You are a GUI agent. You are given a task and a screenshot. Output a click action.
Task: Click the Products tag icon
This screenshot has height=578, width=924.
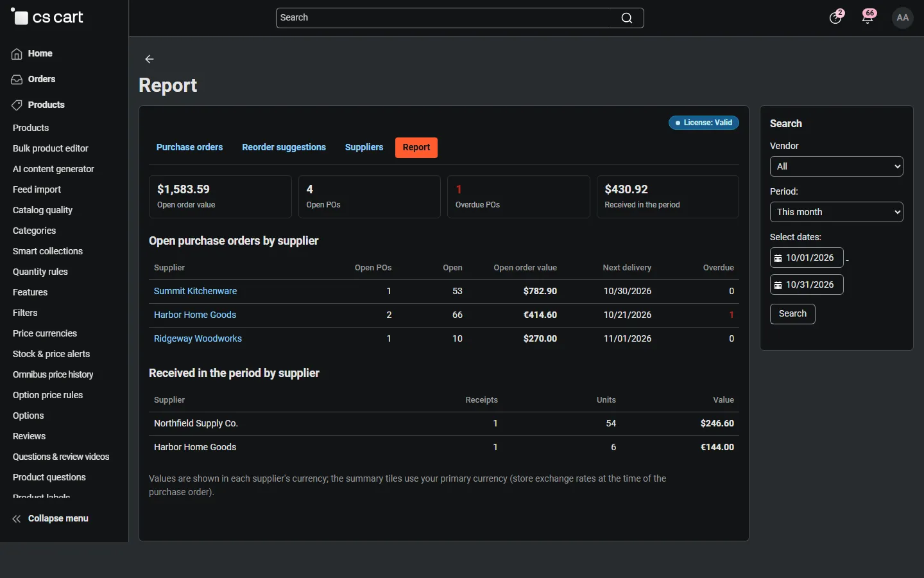(x=17, y=105)
